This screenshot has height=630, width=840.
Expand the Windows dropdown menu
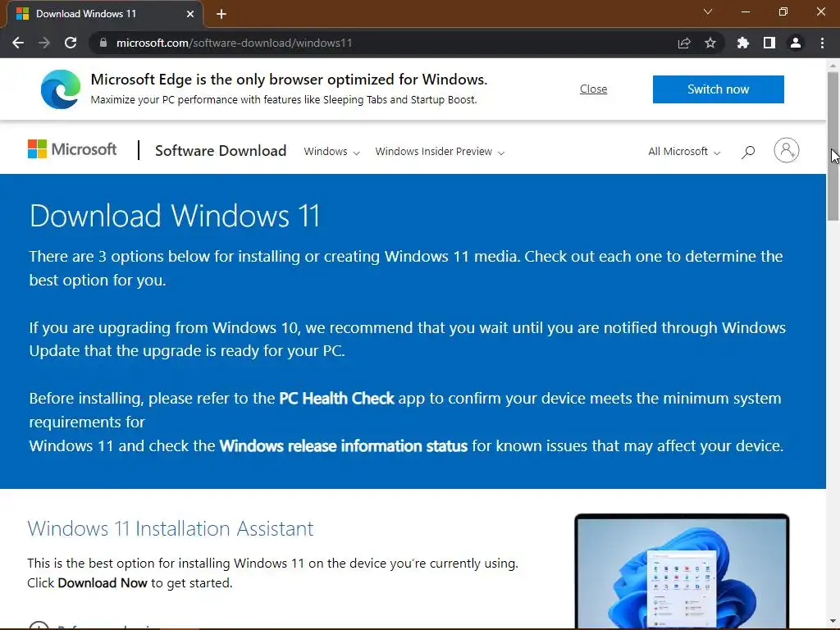point(331,152)
